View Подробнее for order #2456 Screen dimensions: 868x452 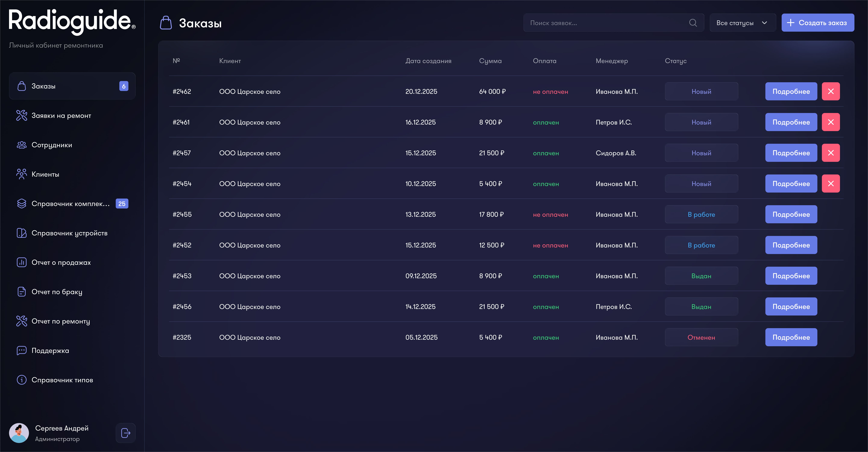(x=791, y=306)
